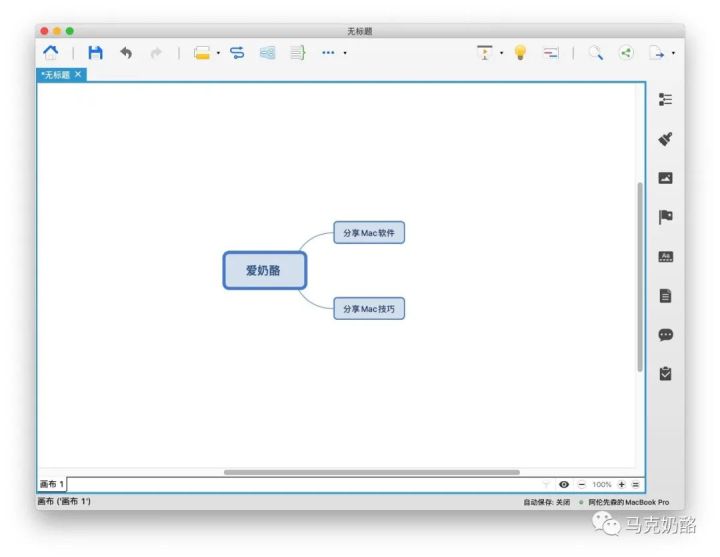Open the Markers flag panel
720x557 pixels.
[x=665, y=217]
